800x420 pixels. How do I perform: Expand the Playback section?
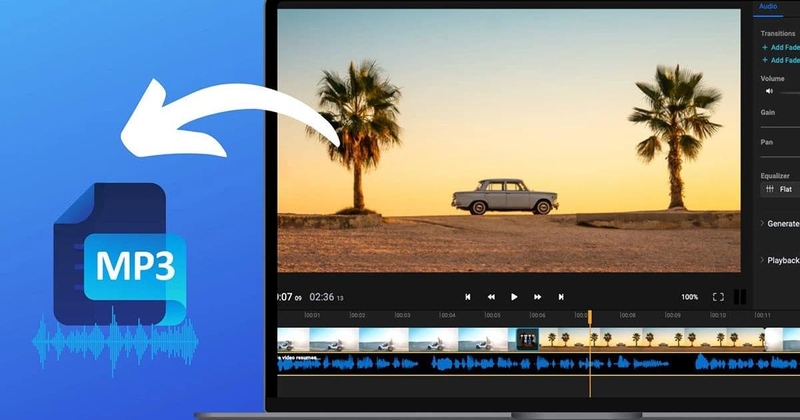[x=780, y=260]
